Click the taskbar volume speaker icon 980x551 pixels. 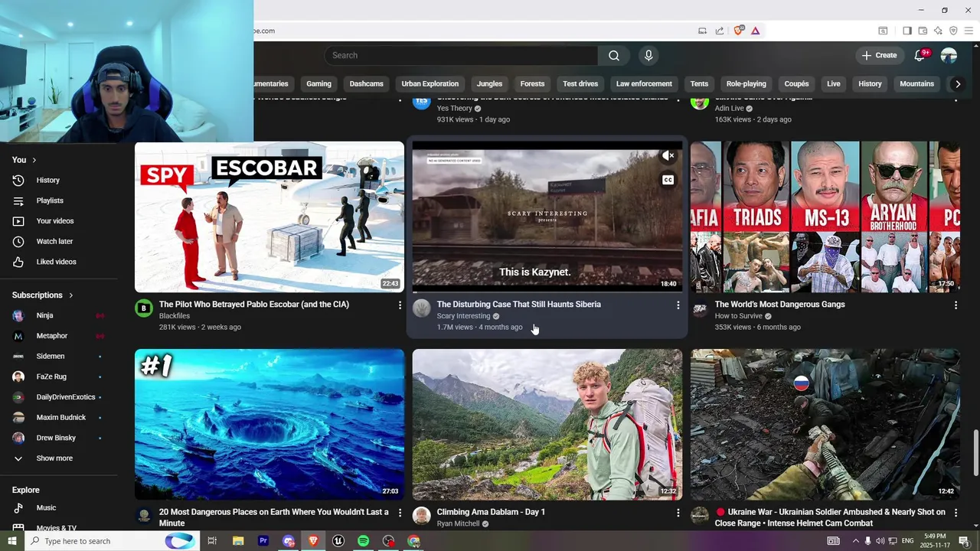point(880,541)
